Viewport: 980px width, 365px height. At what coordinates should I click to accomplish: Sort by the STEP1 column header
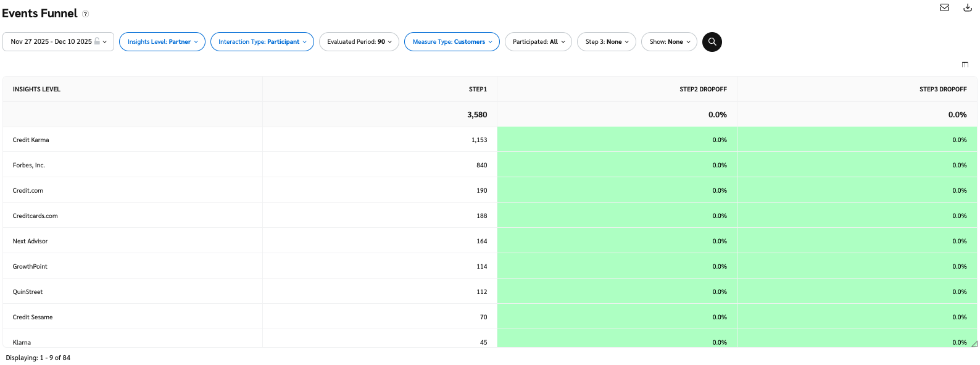(x=478, y=90)
